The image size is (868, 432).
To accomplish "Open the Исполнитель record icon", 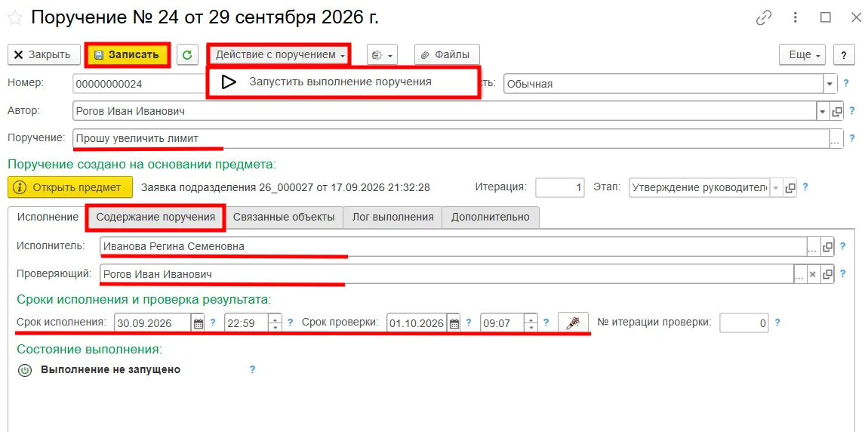I will [827, 247].
